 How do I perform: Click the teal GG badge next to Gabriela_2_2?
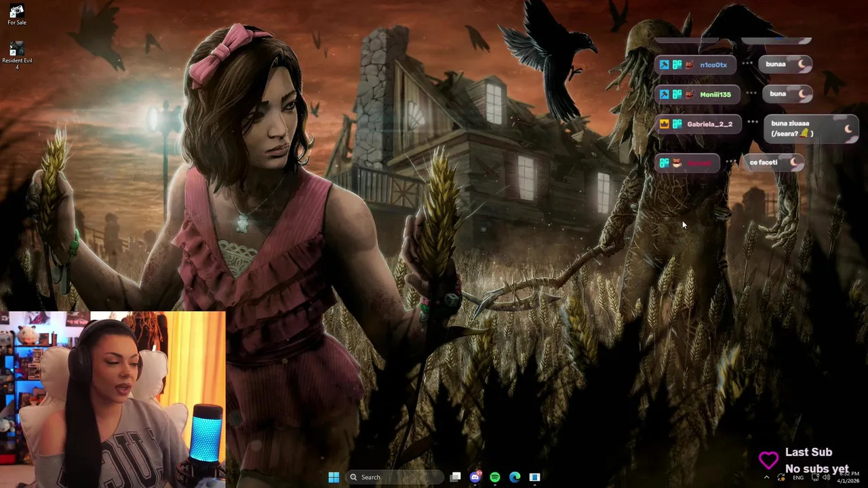click(x=677, y=124)
